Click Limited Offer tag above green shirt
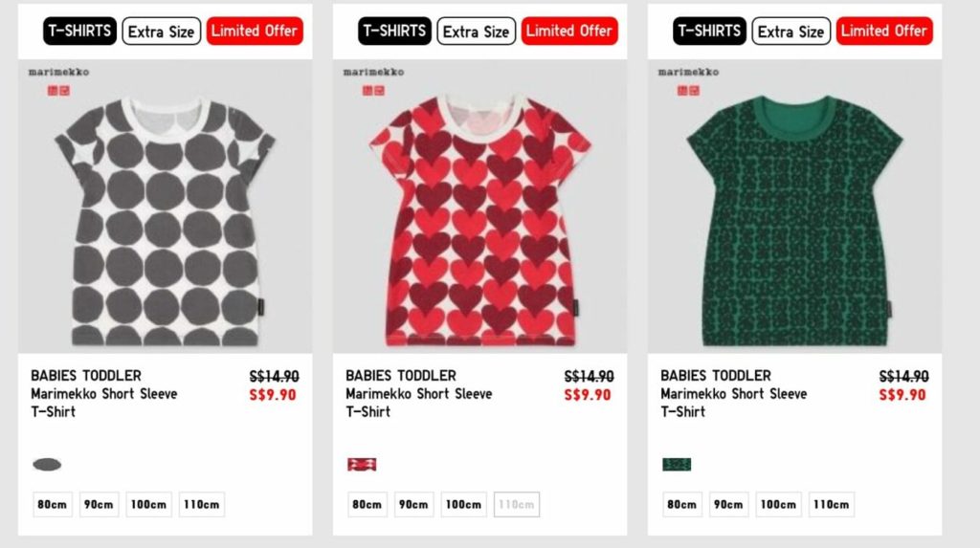This screenshot has height=548, width=980. [884, 32]
